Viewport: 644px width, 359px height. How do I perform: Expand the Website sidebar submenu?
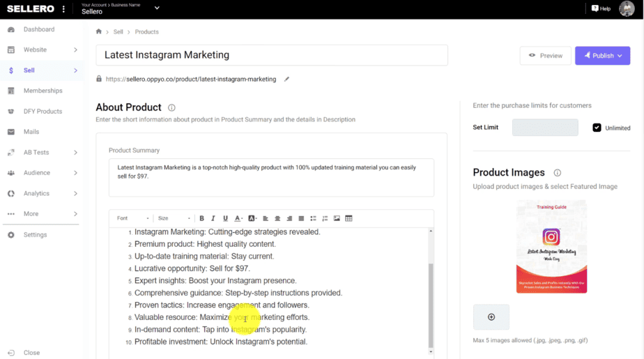[75, 49]
